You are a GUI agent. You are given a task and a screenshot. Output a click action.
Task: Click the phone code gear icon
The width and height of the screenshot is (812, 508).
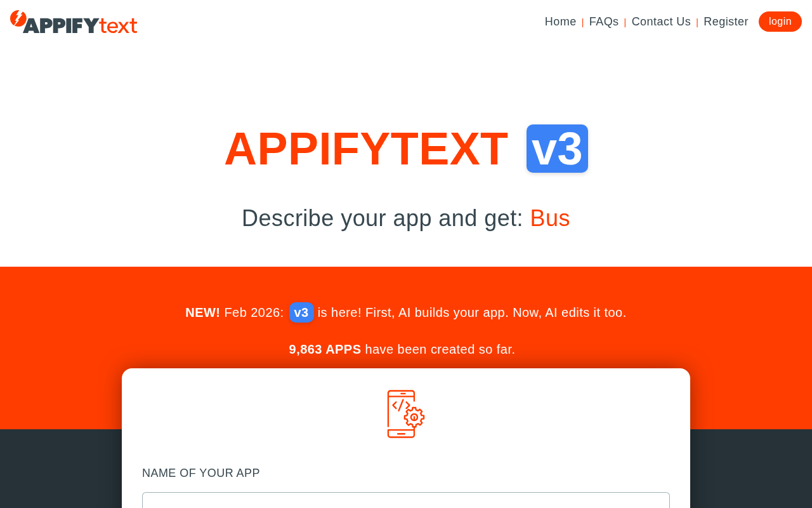click(406, 414)
